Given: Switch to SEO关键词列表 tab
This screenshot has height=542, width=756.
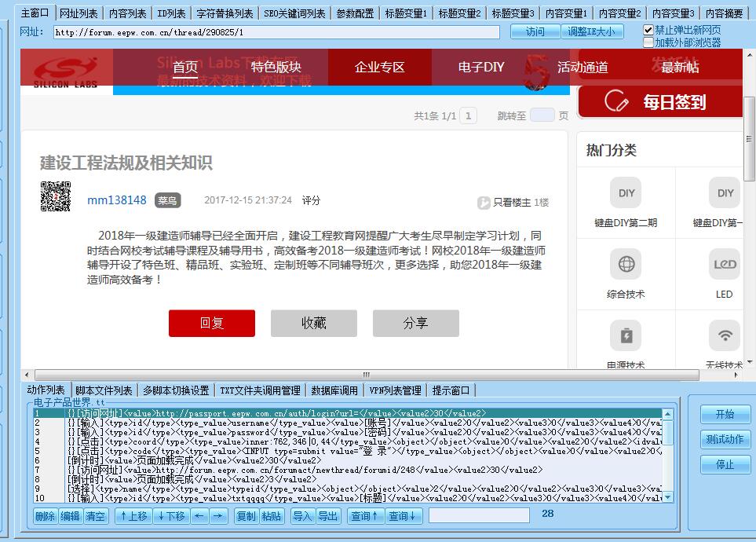Looking at the screenshot, I should pos(294,13).
